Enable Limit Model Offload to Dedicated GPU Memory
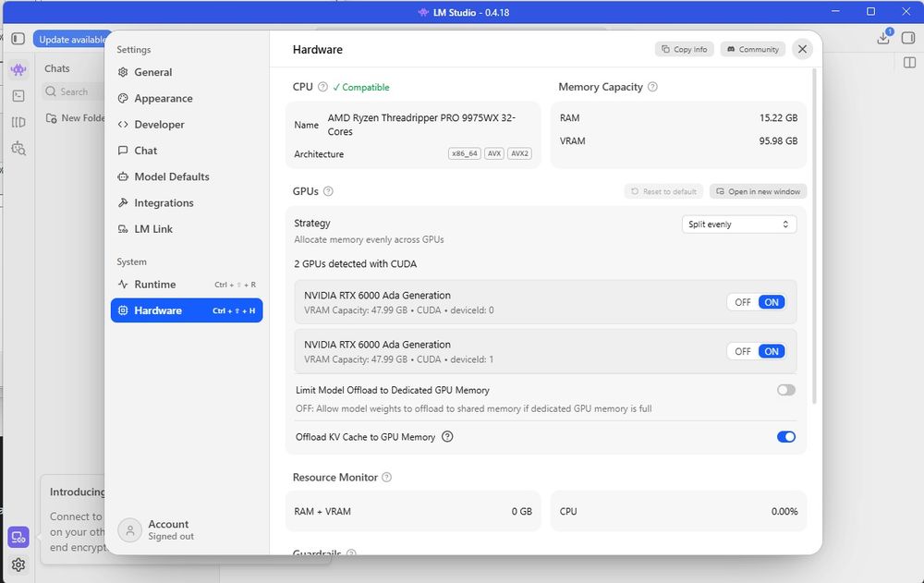Viewport: 924px width, 583px height. [x=786, y=390]
